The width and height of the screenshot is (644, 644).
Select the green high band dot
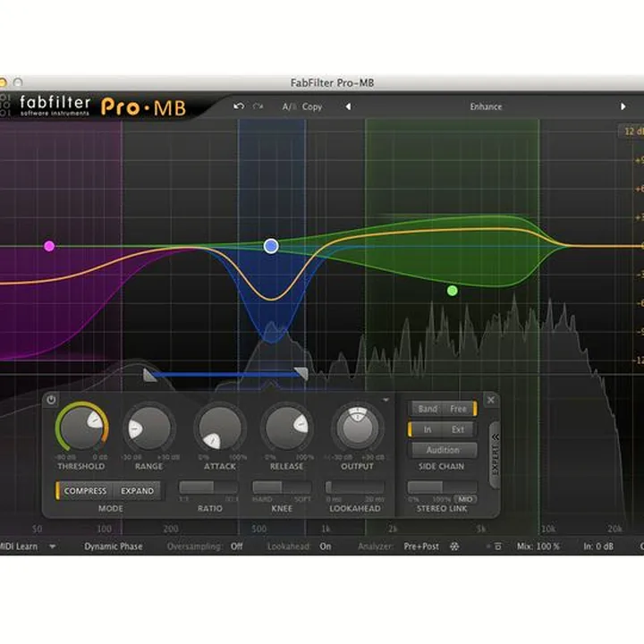(x=453, y=291)
